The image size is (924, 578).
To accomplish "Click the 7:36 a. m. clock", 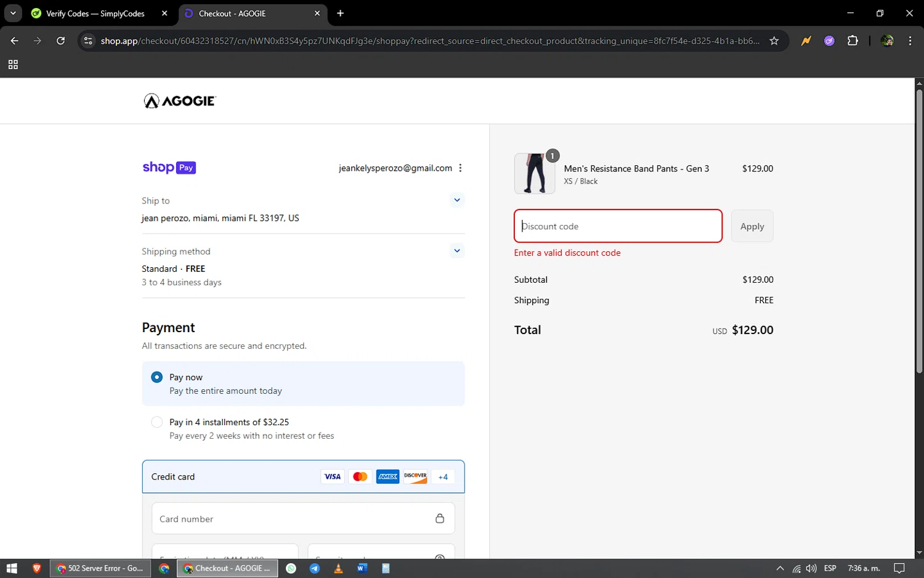I will tap(864, 568).
